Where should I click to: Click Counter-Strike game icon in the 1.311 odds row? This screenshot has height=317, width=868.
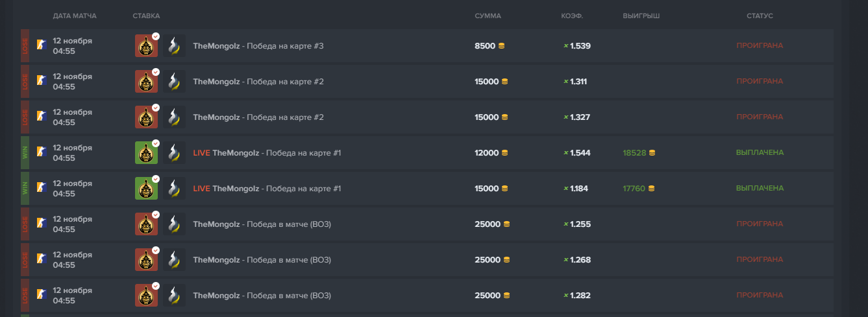(41, 82)
